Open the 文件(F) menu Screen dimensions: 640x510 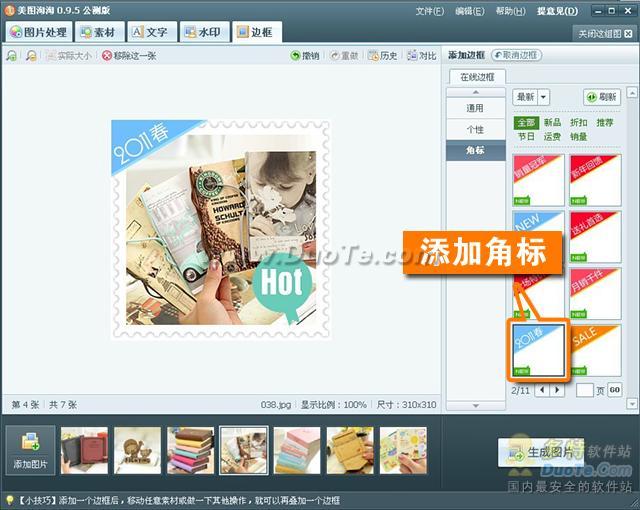(429, 11)
